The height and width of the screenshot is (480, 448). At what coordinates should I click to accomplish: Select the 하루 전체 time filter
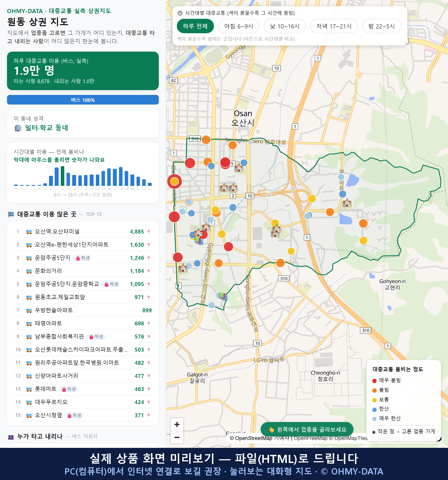(195, 26)
